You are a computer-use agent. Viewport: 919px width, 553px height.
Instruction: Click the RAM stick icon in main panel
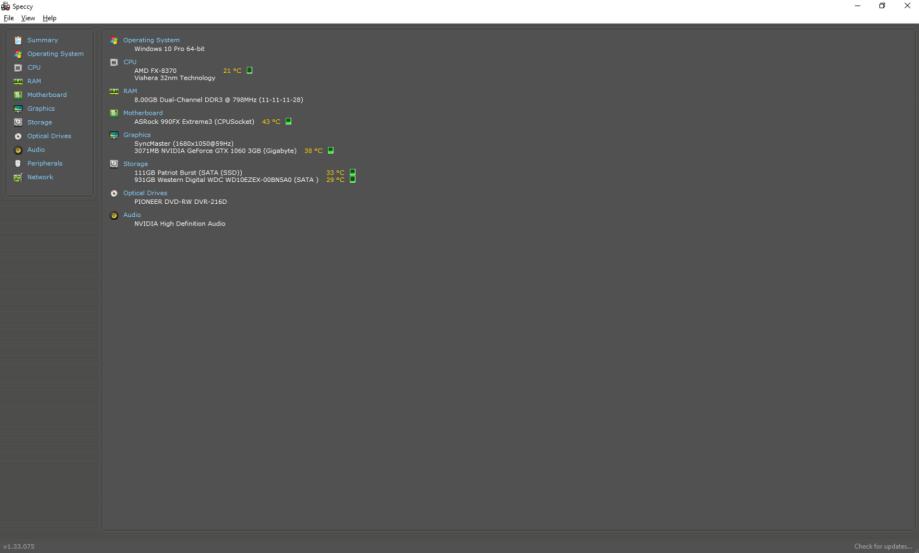point(114,91)
